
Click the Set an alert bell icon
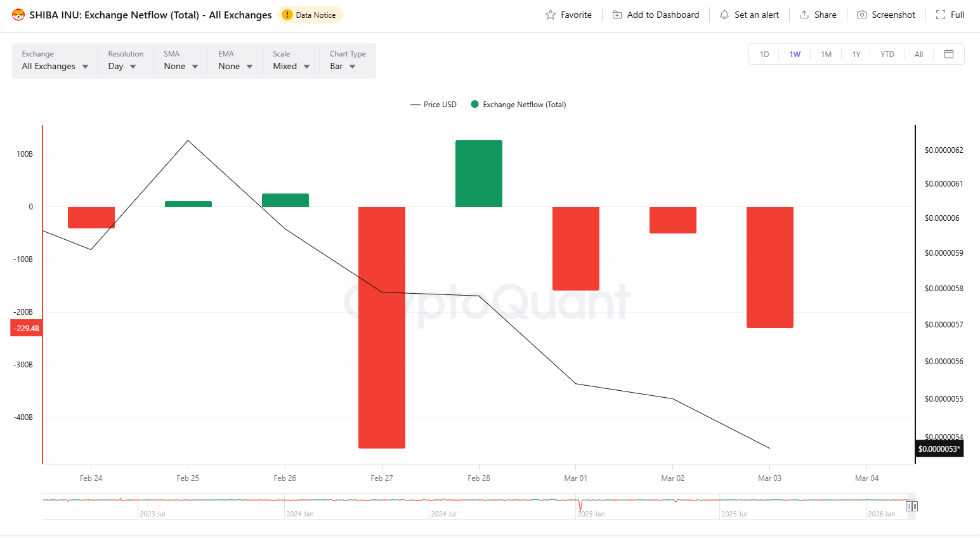click(x=724, y=15)
